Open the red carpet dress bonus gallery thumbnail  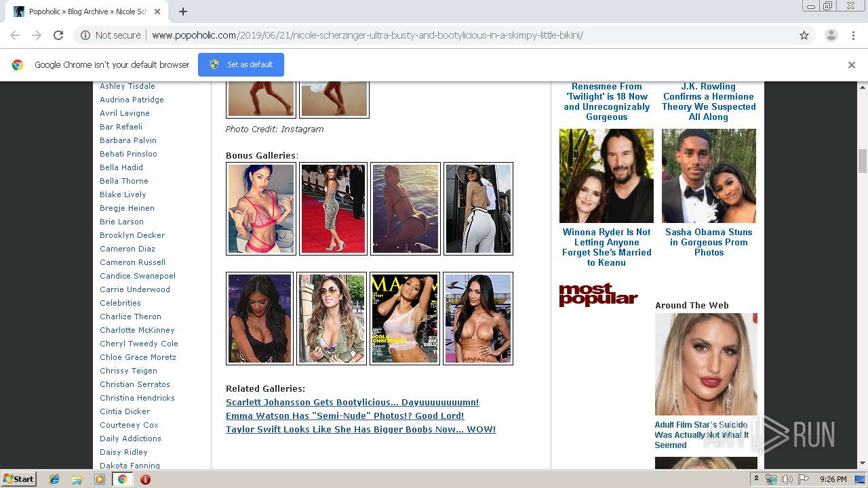tap(333, 209)
